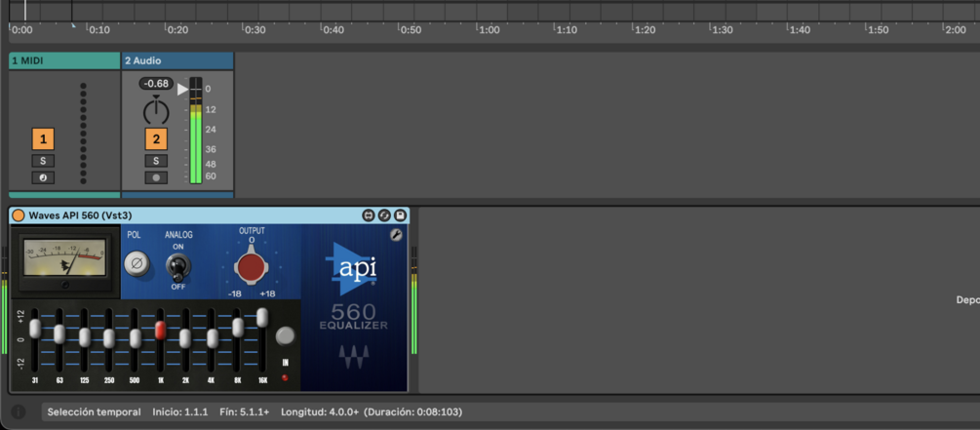Click the red 1K band slider handle
The width and height of the screenshot is (980, 430).
pyautogui.click(x=160, y=330)
